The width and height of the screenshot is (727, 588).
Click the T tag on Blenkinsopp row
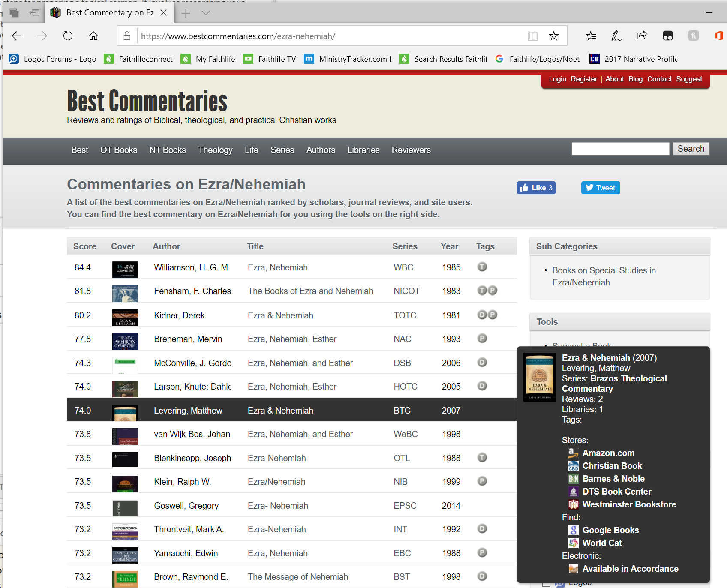click(x=482, y=458)
